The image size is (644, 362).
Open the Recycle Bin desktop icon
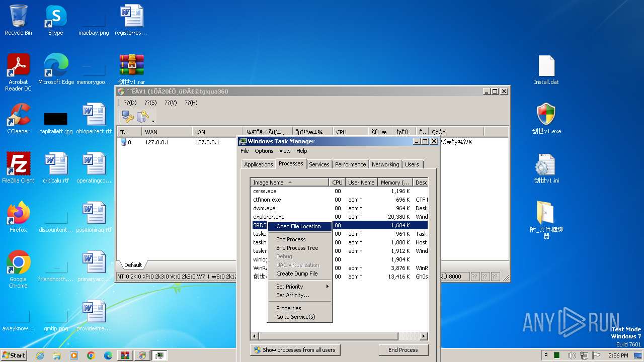click(x=18, y=20)
